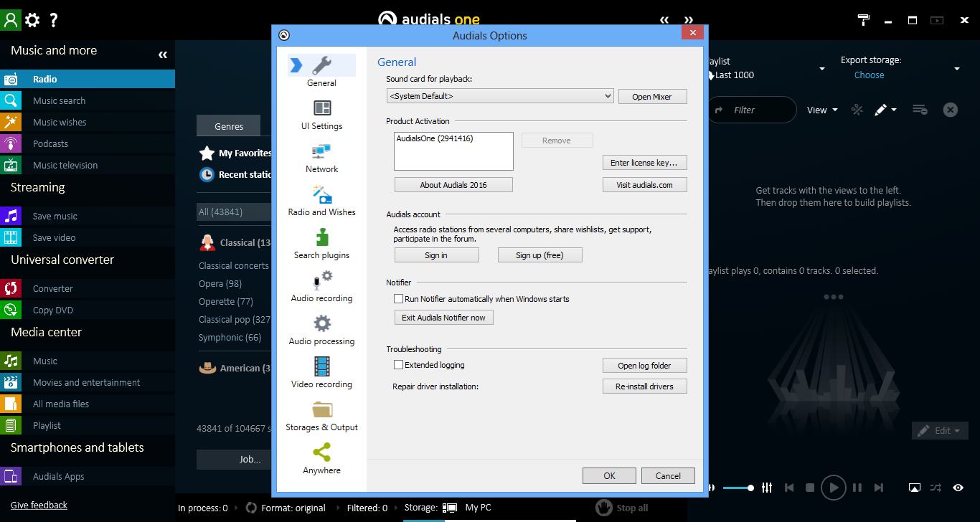Enable Run Notifier automatically checkbox
Image resolution: width=980 pixels, height=522 pixels.
[x=399, y=299]
